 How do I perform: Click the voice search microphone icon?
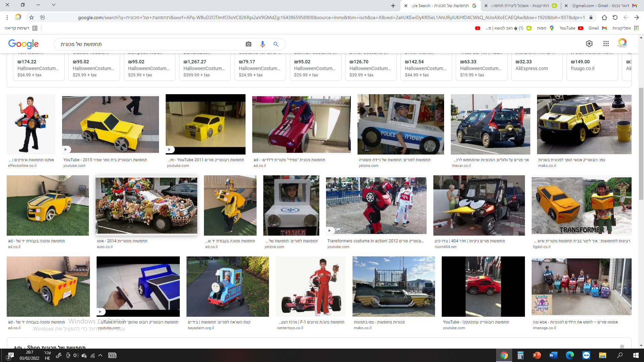point(262,44)
